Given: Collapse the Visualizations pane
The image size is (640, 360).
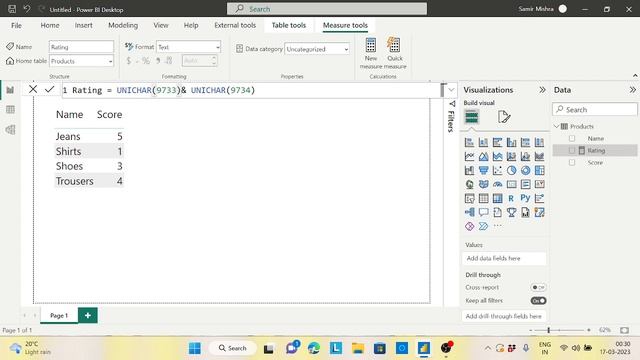Looking at the screenshot, I should (x=542, y=90).
